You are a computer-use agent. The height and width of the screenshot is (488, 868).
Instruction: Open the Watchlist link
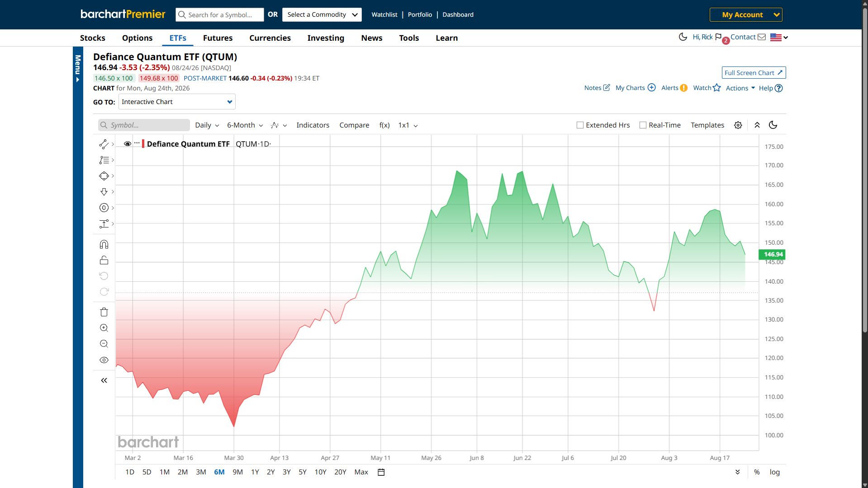click(384, 14)
